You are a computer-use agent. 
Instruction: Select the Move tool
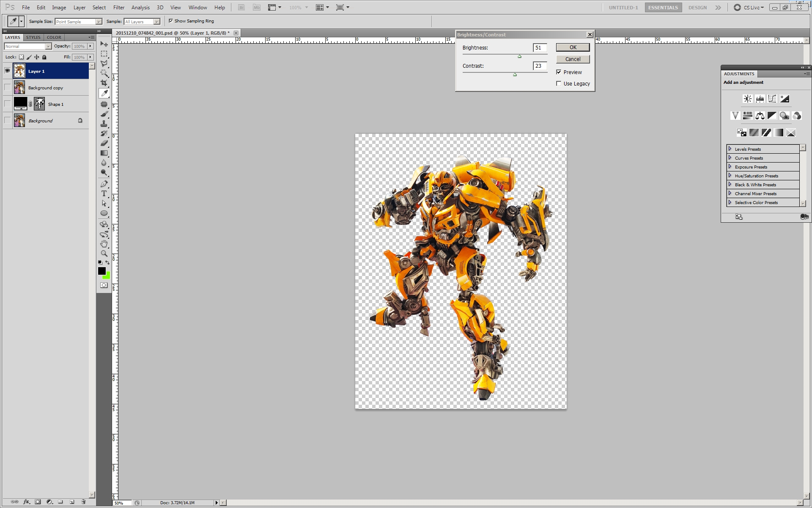[104, 44]
